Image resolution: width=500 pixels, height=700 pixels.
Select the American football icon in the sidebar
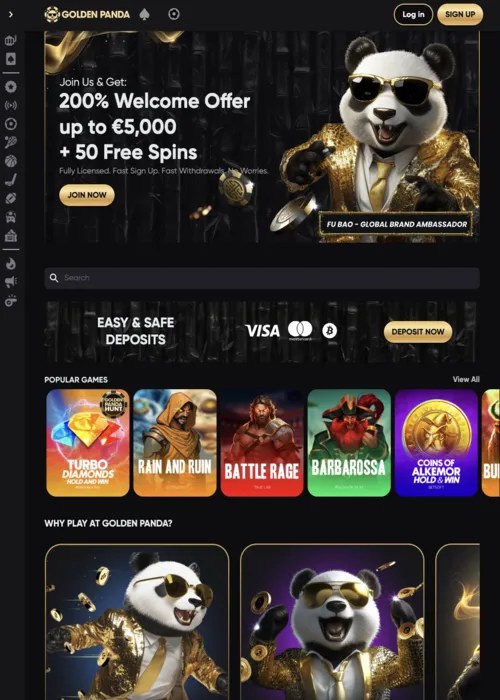click(11, 198)
